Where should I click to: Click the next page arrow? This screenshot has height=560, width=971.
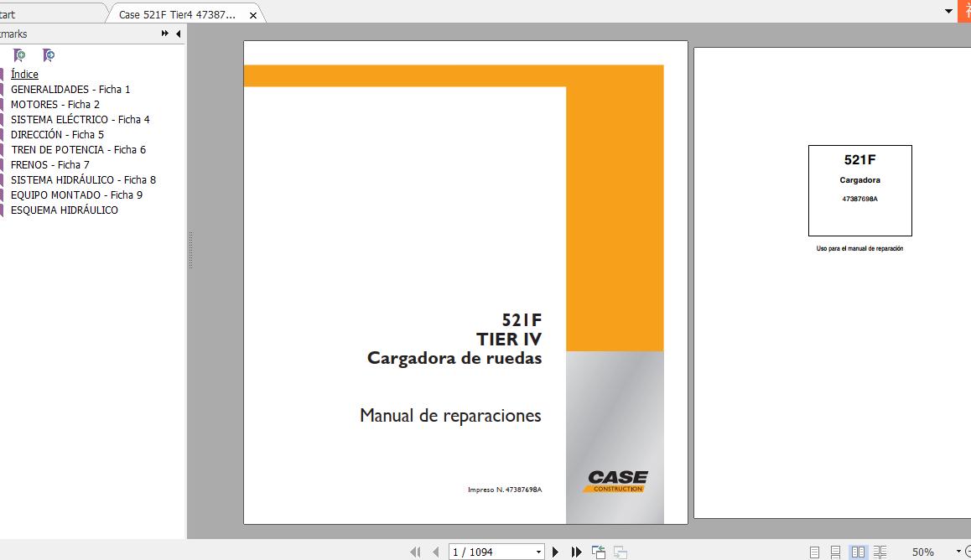pos(555,552)
